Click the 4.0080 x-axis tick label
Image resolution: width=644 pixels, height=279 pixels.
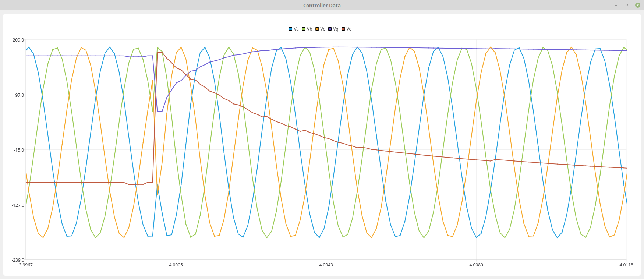click(x=476, y=265)
